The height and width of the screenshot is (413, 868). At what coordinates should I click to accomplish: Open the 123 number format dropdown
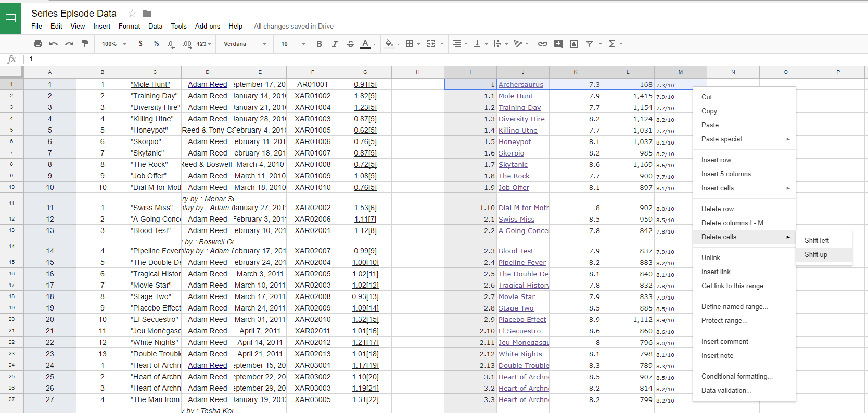(x=203, y=44)
